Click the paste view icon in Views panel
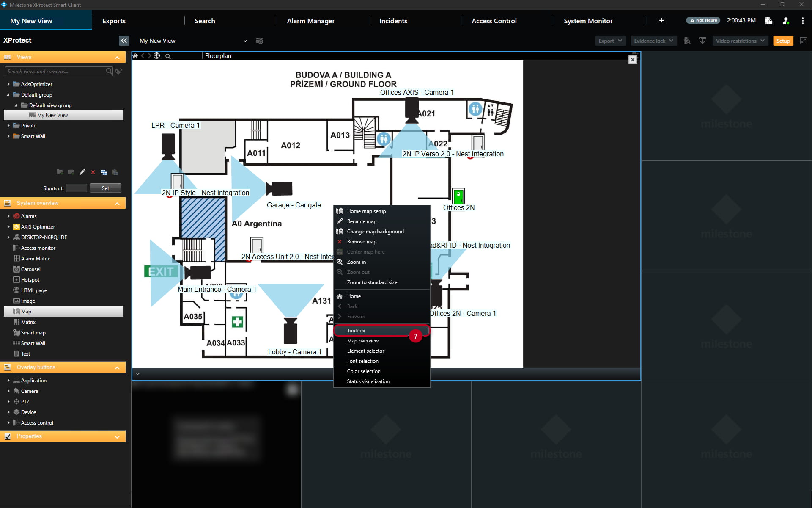Image resolution: width=812 pixels, height=508 pixels. pyautogui.click(x=115, y=172)
